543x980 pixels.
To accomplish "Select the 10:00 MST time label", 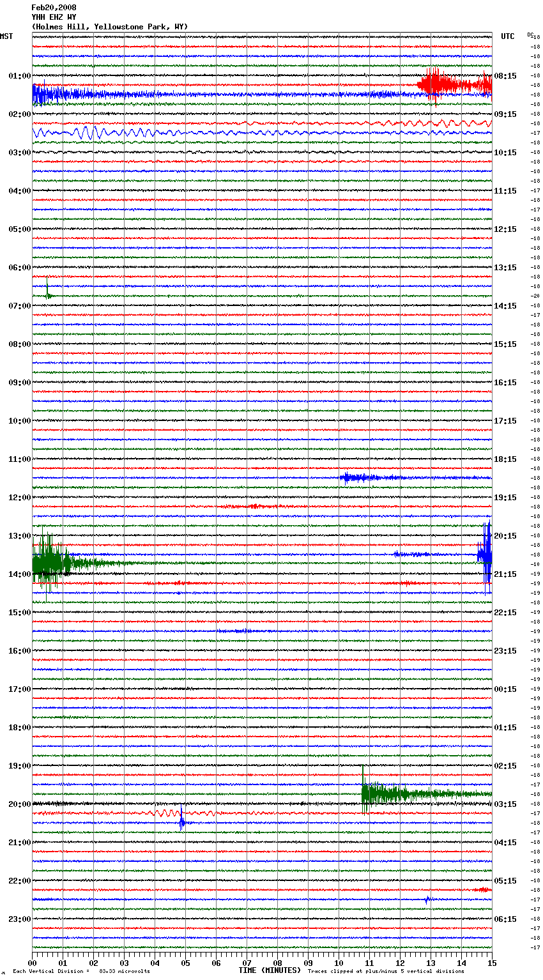I will (20, 421).
